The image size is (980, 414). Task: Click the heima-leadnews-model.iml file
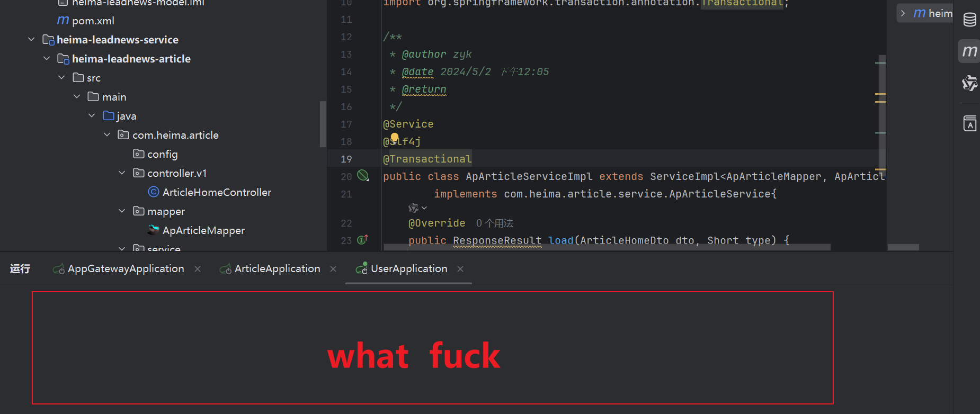(x=131, y=3)
